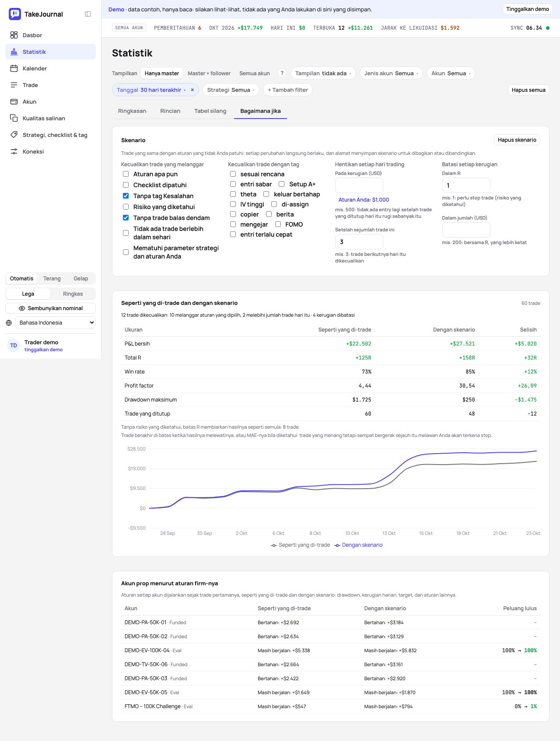Collapse the sidebar panel icon

click(88, 14)
